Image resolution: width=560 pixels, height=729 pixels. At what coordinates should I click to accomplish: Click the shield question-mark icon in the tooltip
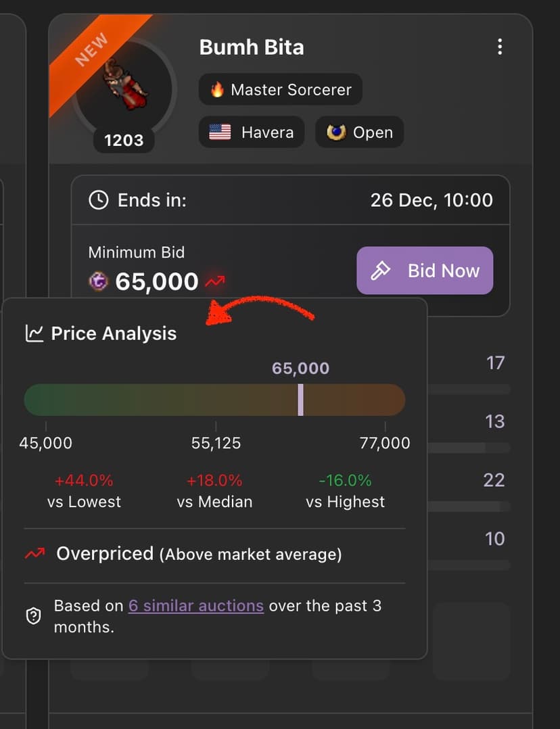33,616
